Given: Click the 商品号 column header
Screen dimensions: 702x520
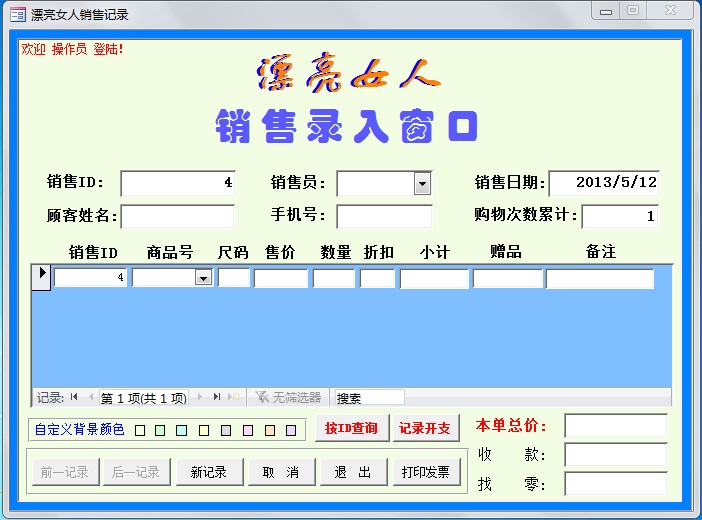Looking at the screenshot, I should pos(170,252).
